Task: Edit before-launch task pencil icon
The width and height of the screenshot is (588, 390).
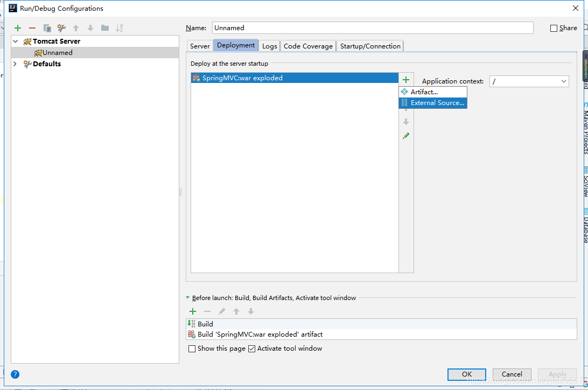Action: click(222, 311)
